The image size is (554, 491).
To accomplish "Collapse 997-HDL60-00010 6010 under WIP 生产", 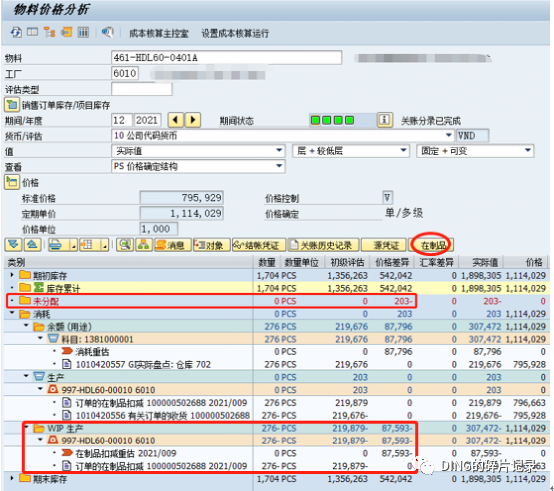I will (x=40, y=440).
